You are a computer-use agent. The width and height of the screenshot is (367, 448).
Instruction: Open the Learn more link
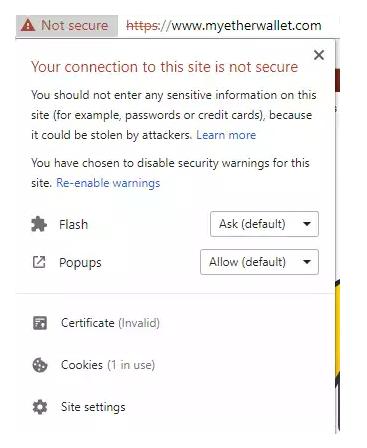[226, 135]
